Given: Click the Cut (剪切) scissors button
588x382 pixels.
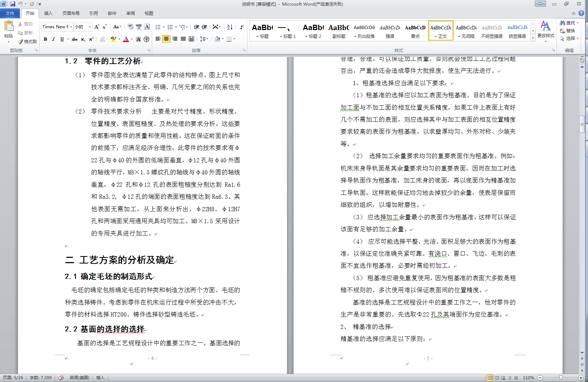Looking at the screenshot, I should (x=25, y=24).
